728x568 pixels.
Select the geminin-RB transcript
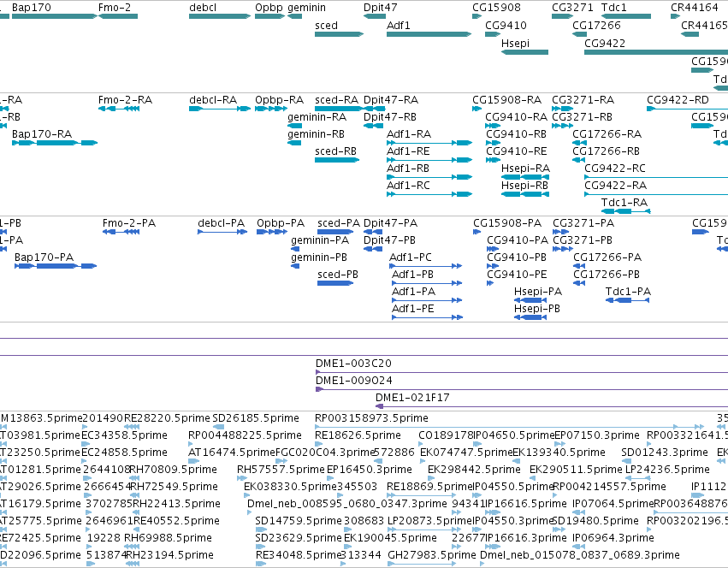pos(294,143)
